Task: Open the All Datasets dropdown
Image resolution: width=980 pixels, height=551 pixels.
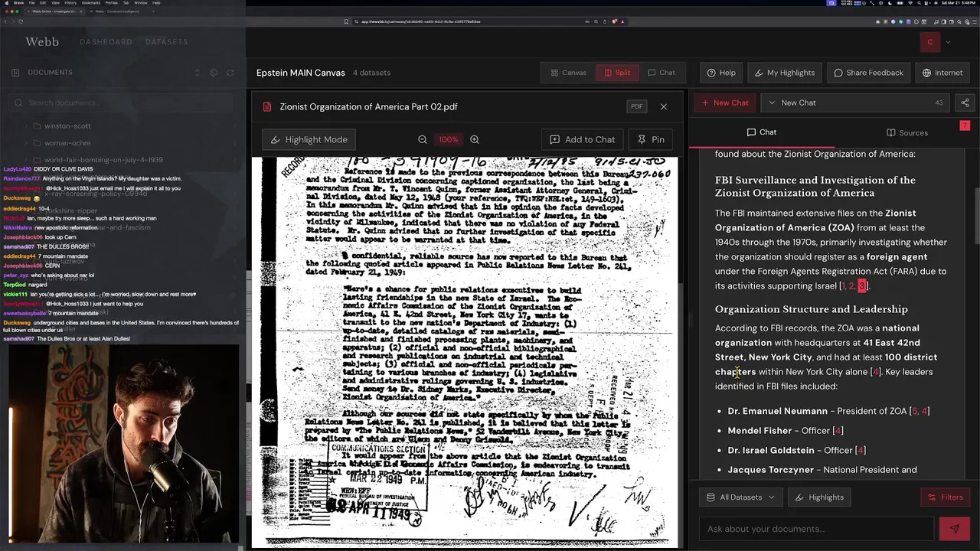Action: click(740, 497)
